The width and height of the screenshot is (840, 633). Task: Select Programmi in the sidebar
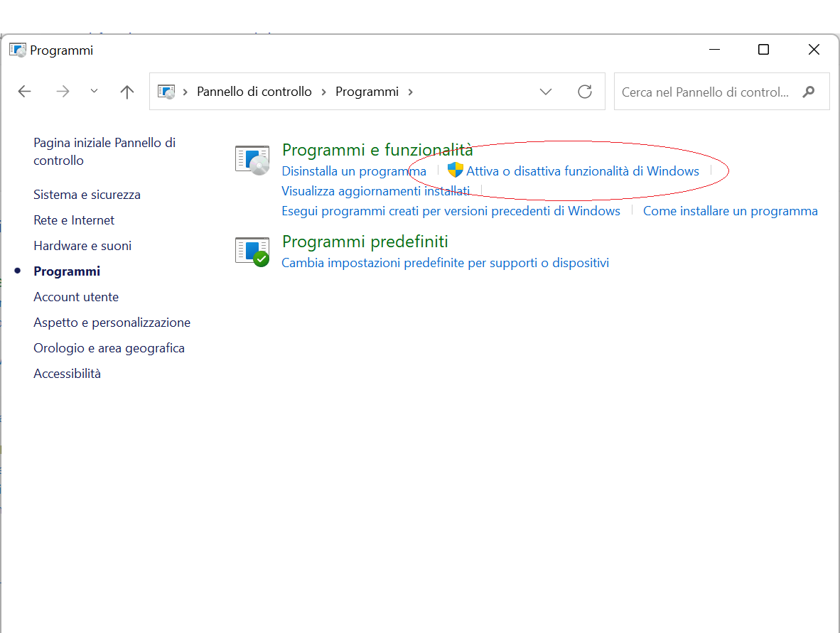pyautogui.click(x=67, y=271)
